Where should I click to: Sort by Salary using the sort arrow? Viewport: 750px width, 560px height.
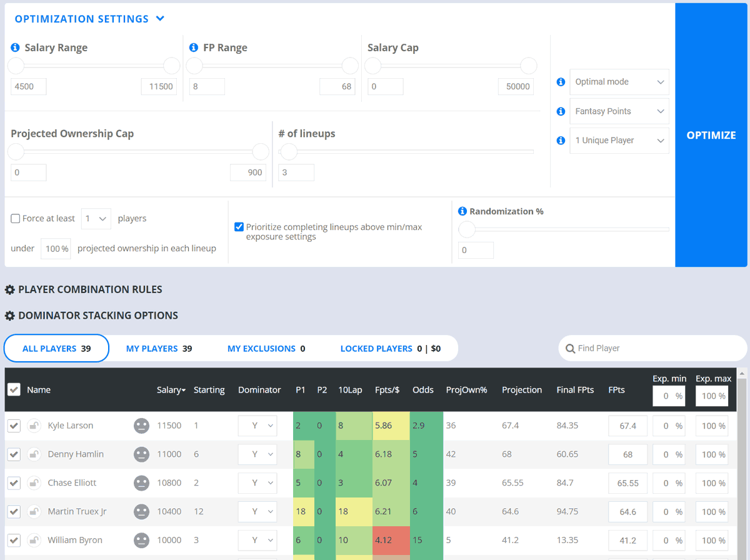(184, 391)
